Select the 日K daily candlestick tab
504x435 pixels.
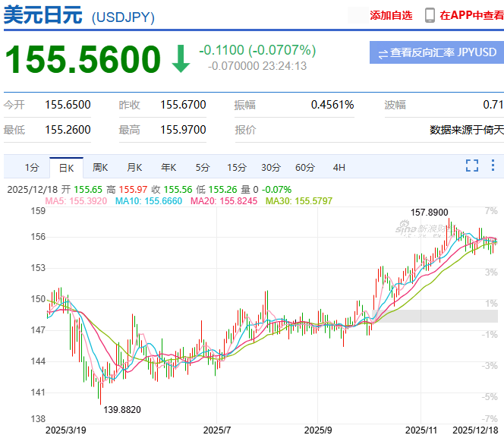tap(66, 167)
